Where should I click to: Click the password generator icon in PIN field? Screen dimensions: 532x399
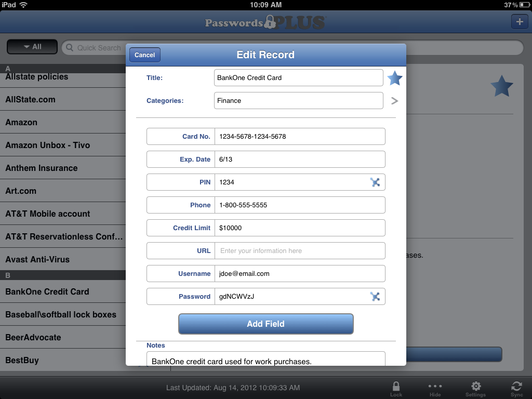(x=375, y=182)
